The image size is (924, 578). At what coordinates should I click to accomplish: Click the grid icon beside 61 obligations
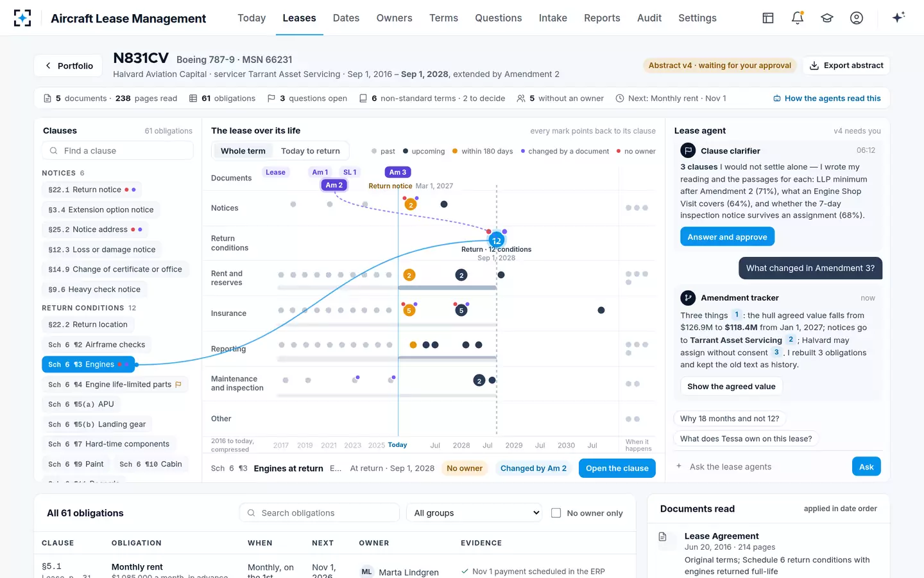pos(193,98)
